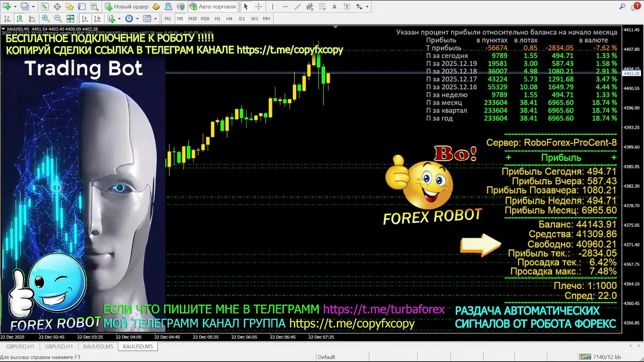
Task: Click the 'Прибыль Месяц: 6965.60' label
Action: (x=560, y=211)
